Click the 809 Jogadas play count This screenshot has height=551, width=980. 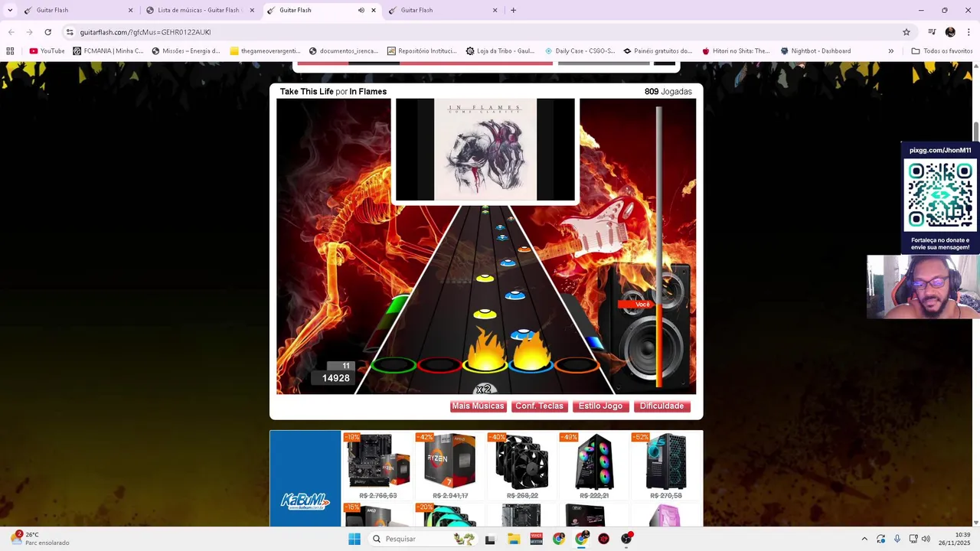click(668, 92)
